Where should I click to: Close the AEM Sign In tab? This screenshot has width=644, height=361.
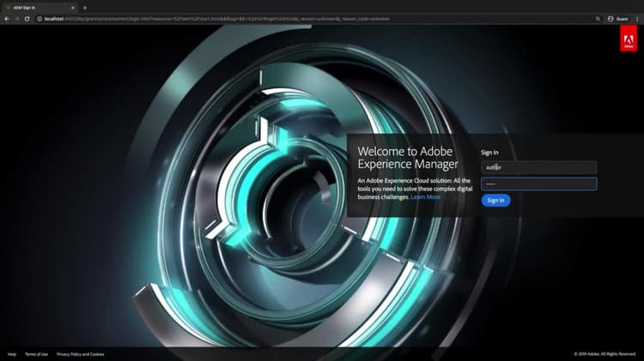pos(73,8)
